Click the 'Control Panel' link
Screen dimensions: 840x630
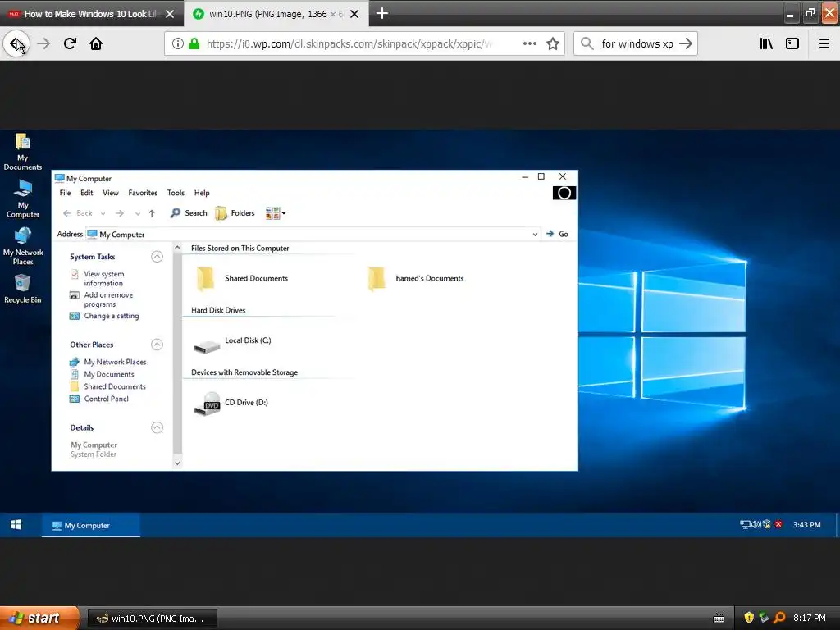pos(106,399)
